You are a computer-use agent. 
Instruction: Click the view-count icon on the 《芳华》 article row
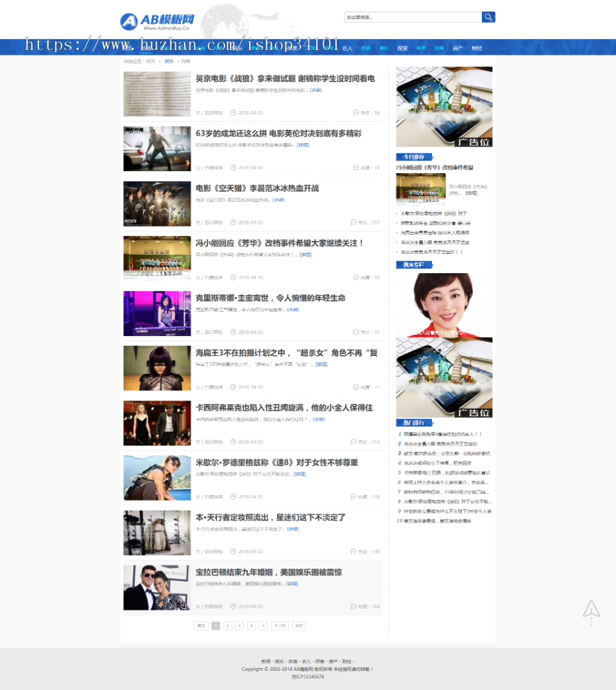tap(355, 277)
